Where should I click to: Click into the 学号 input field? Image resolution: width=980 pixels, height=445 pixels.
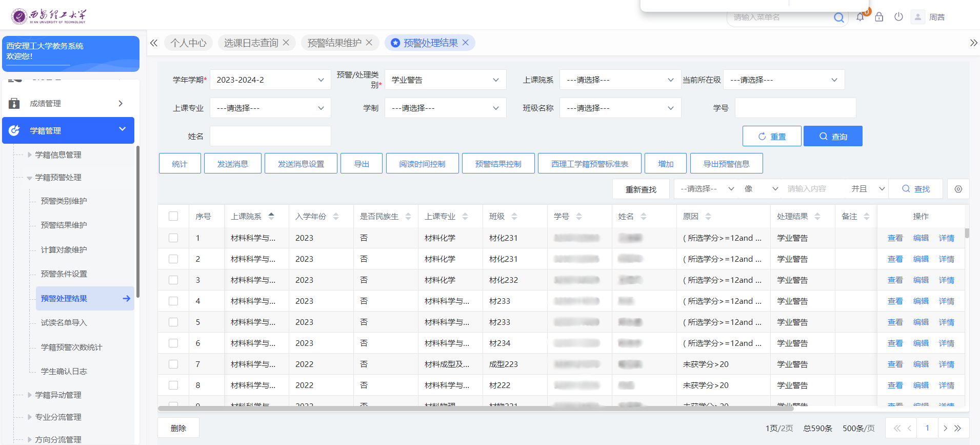pyautogui.click(x=795, y=108)
